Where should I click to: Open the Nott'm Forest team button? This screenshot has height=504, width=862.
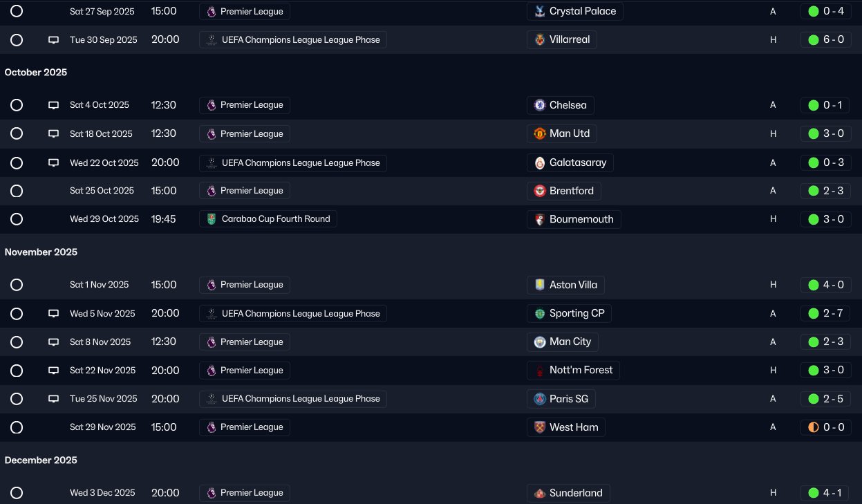(572, 371)
